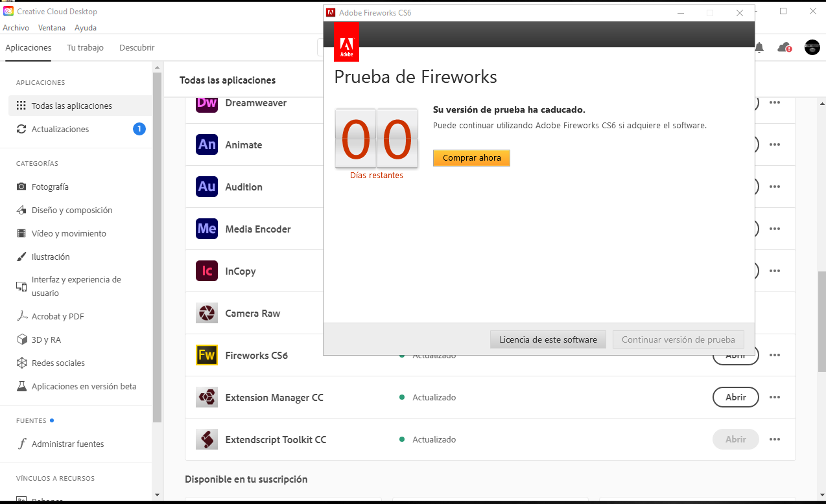Open more options for Fireworks CS6 row

point(774,355)
